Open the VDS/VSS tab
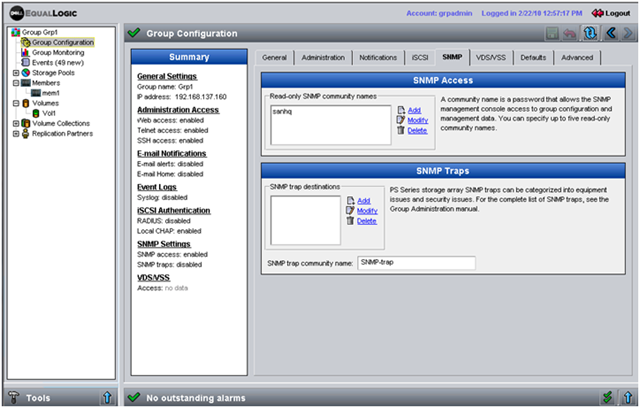640x408 pixels. [x=491, y=58]
